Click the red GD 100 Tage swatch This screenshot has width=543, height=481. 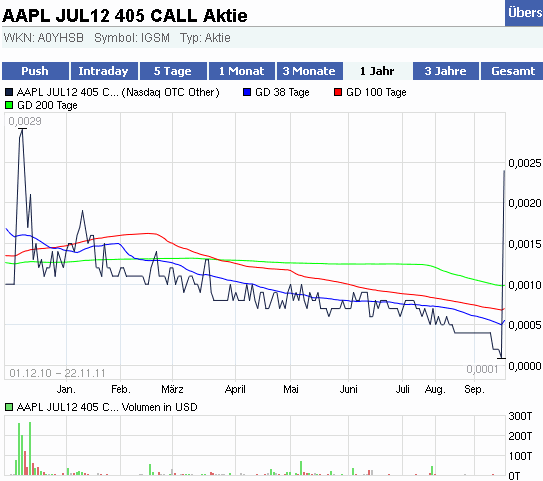tap(338, 92)
